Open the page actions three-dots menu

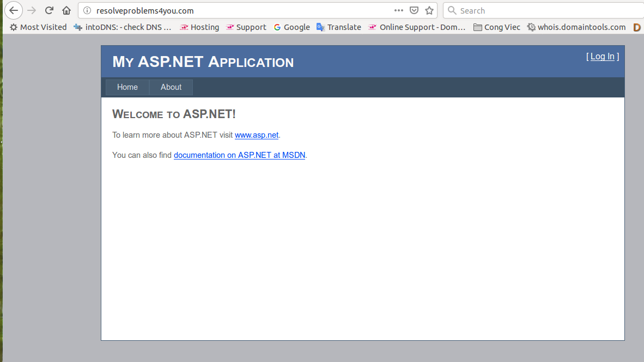click(x=398, y=10)
